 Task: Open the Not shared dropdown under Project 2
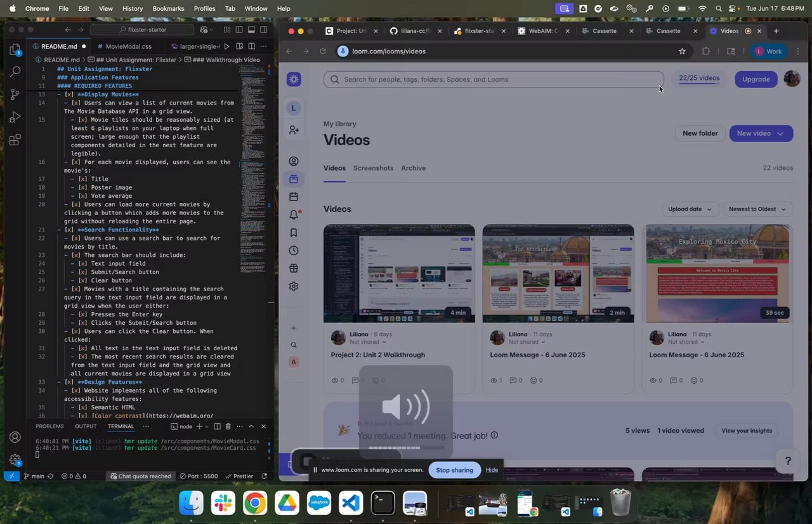[368, 342]
